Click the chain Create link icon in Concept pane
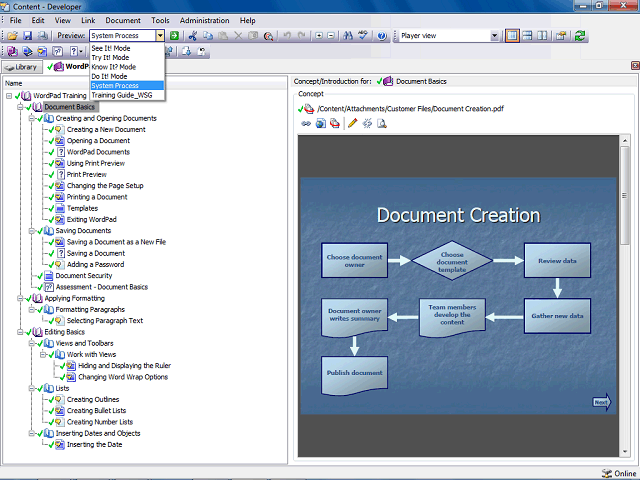This screenshot has height=480, width=640. point(306,123)
